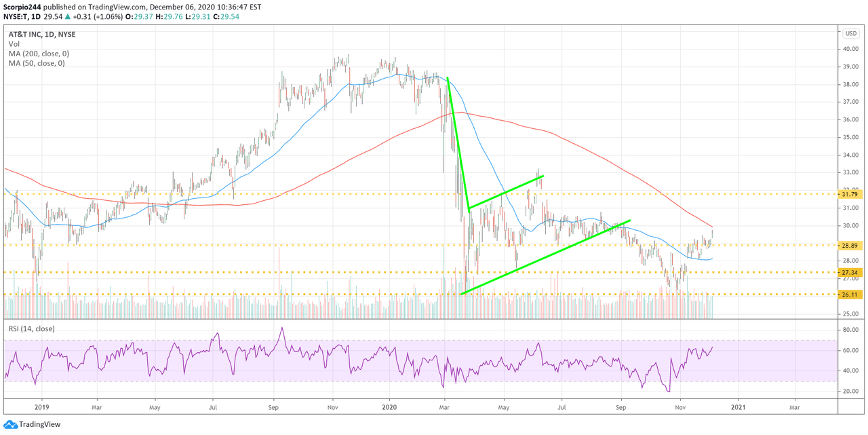Open the USD currency selector
868x435 pixels.
point(850,33)
